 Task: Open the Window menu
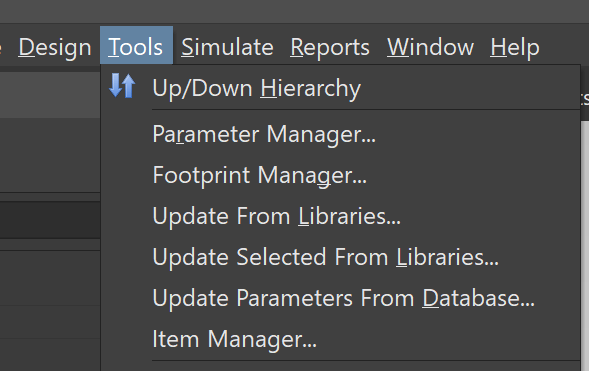pyautogui.click(x=430, y=48)
